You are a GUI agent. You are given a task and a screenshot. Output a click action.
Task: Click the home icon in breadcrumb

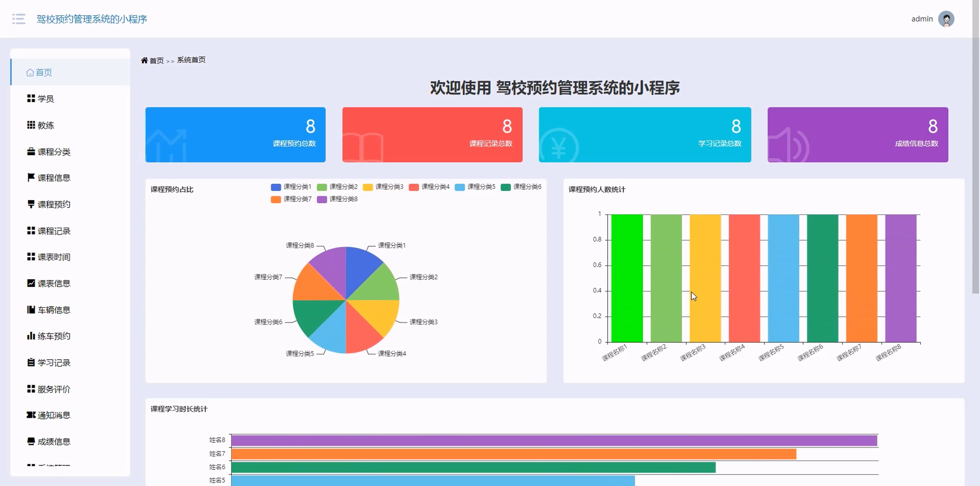point(144,60)
